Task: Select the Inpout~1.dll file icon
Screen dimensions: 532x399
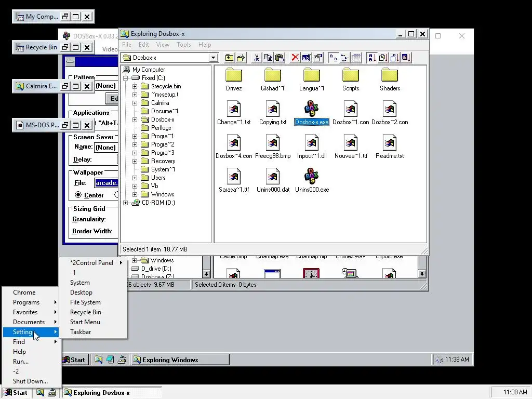Action: [312, 142]
